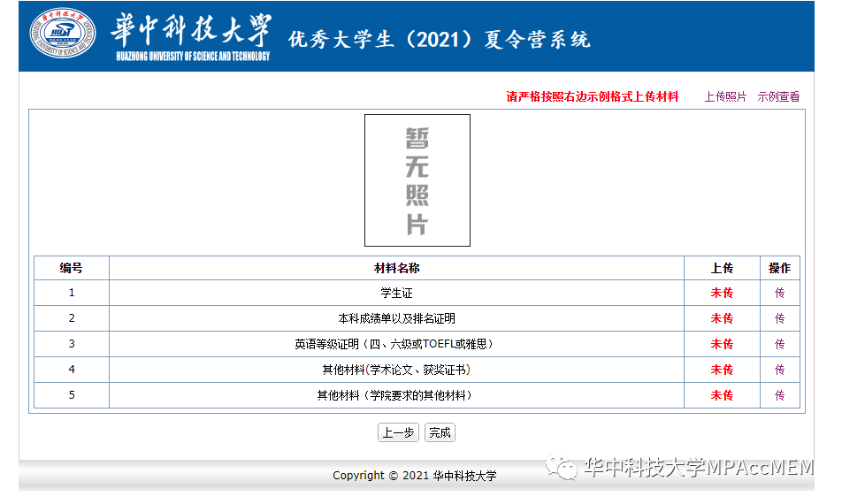
Task: Click 未传 status in 学术论文 row
Action: click(x=722, y=370)
